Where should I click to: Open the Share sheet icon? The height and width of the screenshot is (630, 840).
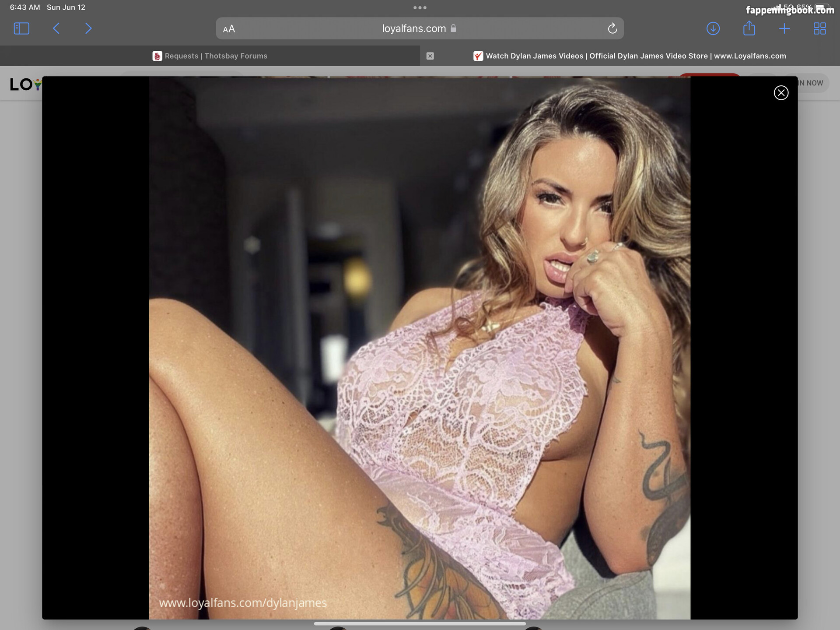749,29
